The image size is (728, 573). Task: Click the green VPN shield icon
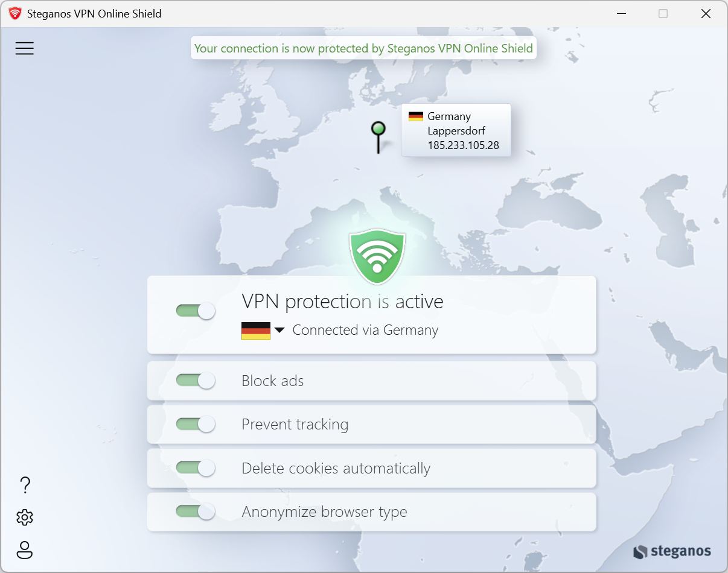[x=377, y=257]
